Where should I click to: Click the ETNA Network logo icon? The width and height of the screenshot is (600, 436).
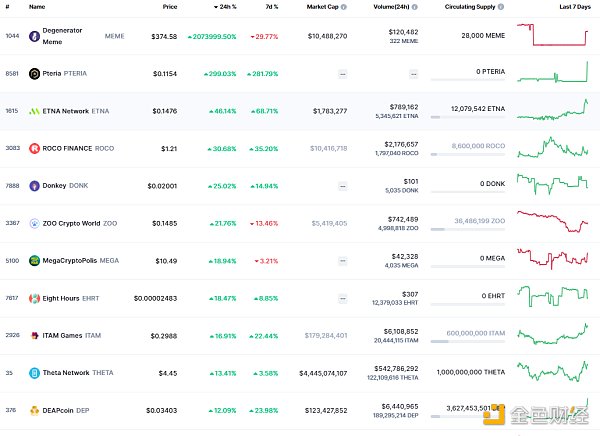pos(34,111)
